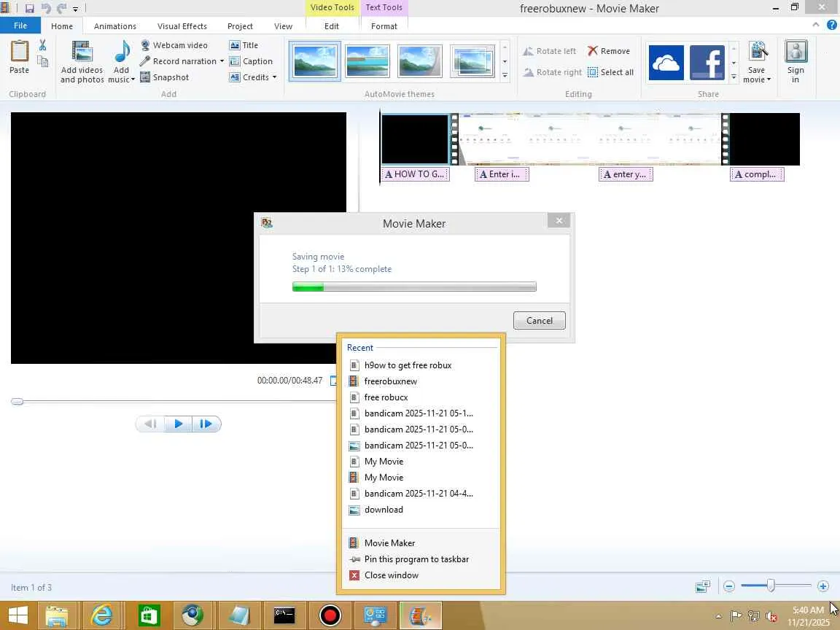Image resolution: width=840 pixels, height=630 pixels.
Task: Select first AutoMovie theme thumbnail
Action: click(314, 61)
